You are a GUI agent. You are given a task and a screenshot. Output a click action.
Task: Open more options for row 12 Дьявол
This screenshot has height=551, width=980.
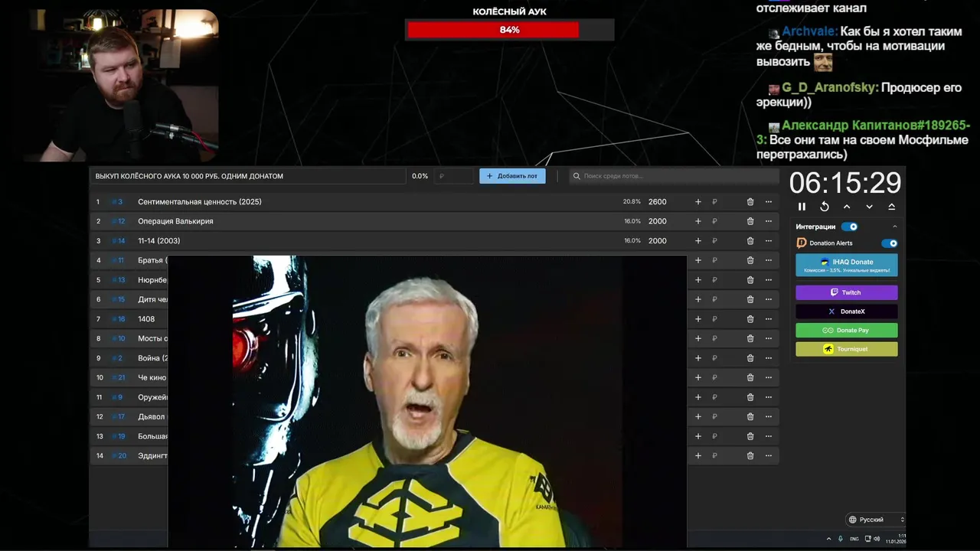click(x=769, y=416)
